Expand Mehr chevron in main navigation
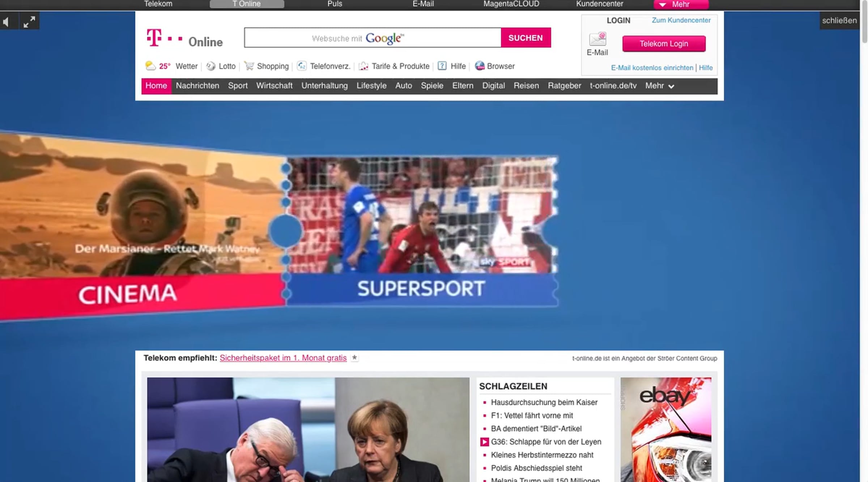Viewport: 868px width, 482px height. [671, 86]
